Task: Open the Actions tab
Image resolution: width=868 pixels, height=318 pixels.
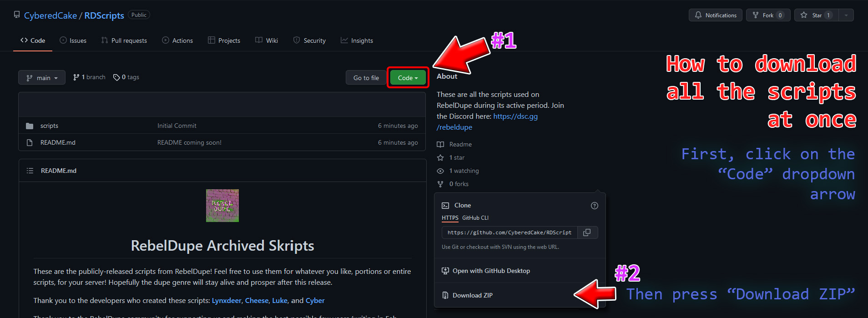Action: click(x=177, y=40)
